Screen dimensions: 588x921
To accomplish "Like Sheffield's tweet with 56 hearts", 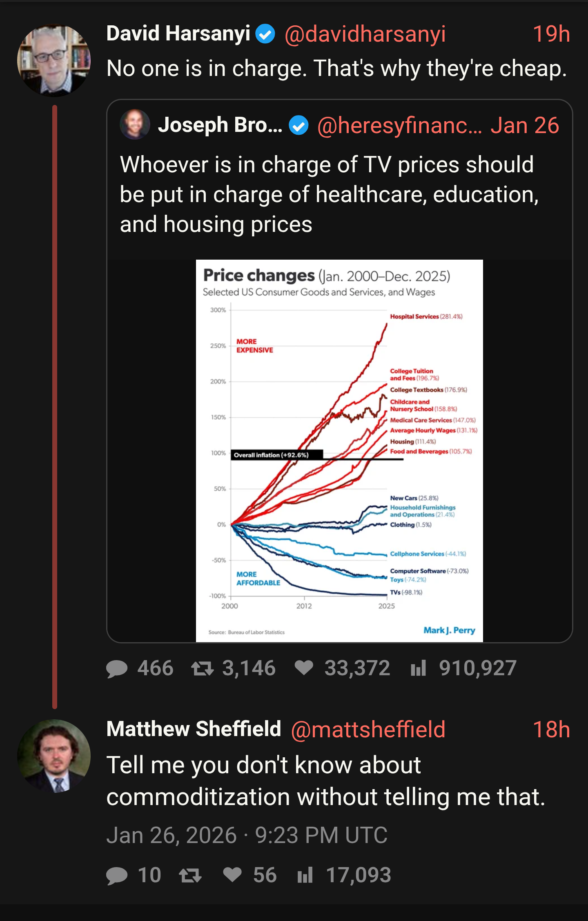I will 233,874.
